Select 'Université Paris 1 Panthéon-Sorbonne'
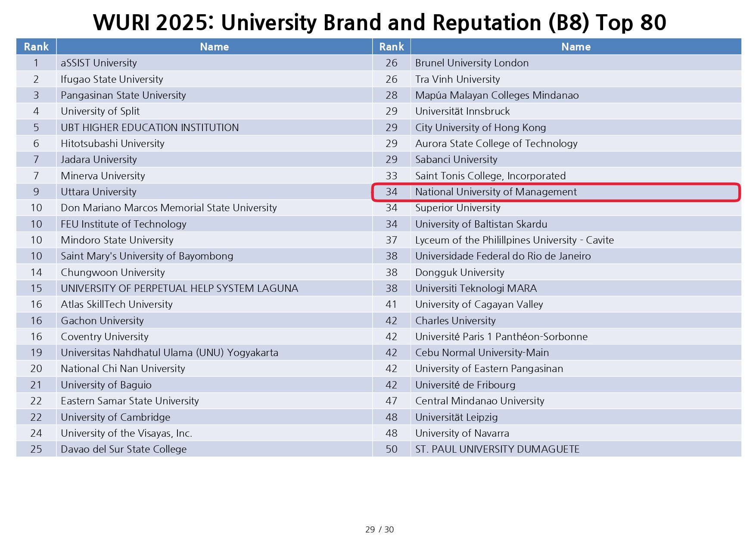The height and width of the screenshot is (535, 756). point(501,337)
